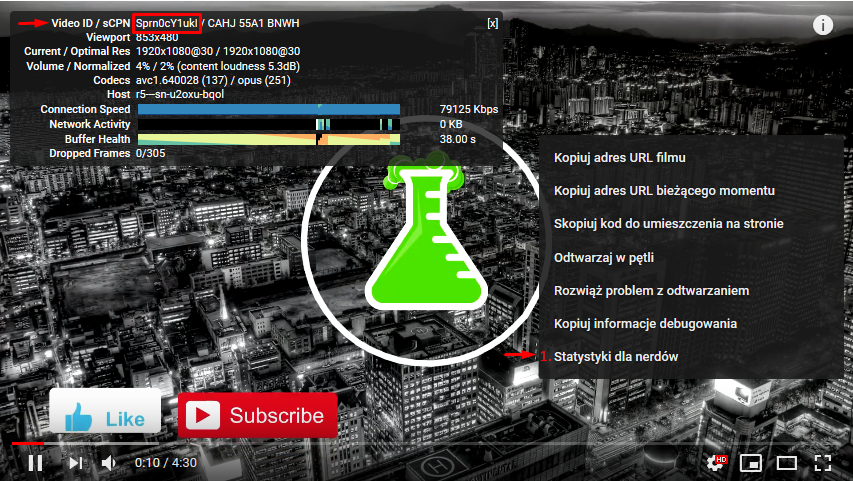Screen dimensions: 853x481
Task: Click the Network Activity 0 KB value
Action: (x=450, y=125)
